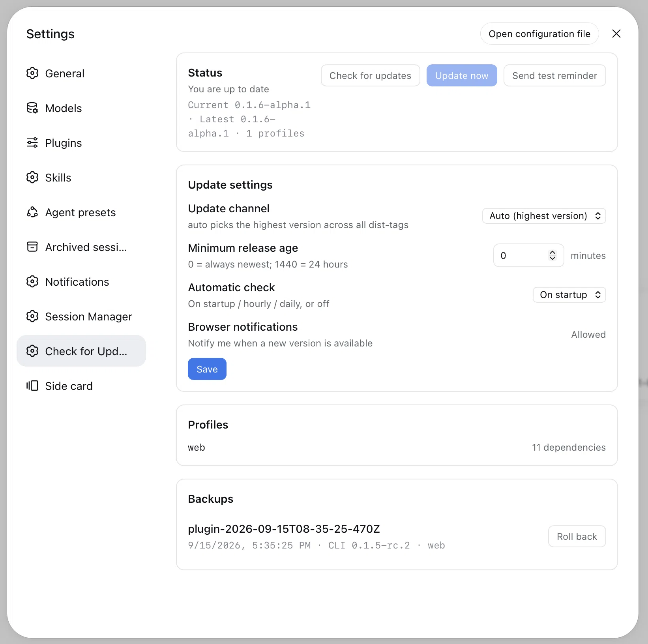Image resolution: width=648 pixels, height=644 pixels.
Task: Click the Side card panel icon
Action: tap(32, 386)
